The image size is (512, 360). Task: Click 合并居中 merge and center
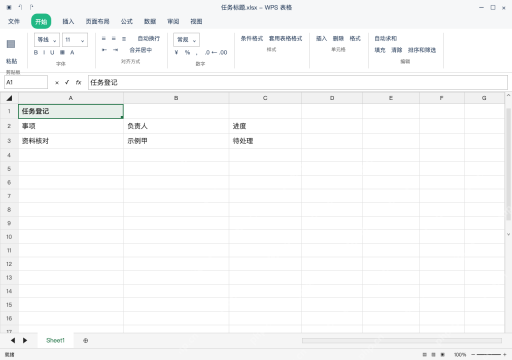(x=141, y=50)
